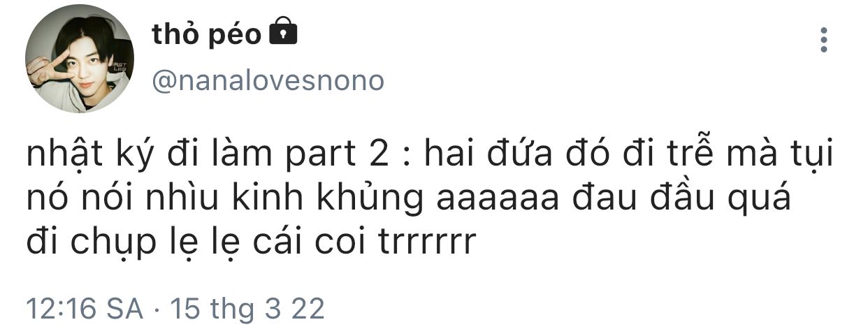The image size is (868, 336).
Task: Visit the @nanalovesnono handle
Action: [x=268, y=81]
